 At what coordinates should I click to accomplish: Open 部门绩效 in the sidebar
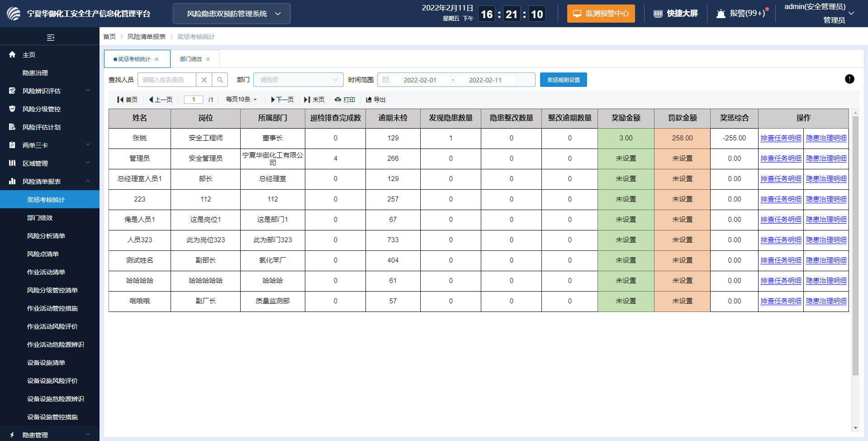pyautogui.click(x=50, y=218)
